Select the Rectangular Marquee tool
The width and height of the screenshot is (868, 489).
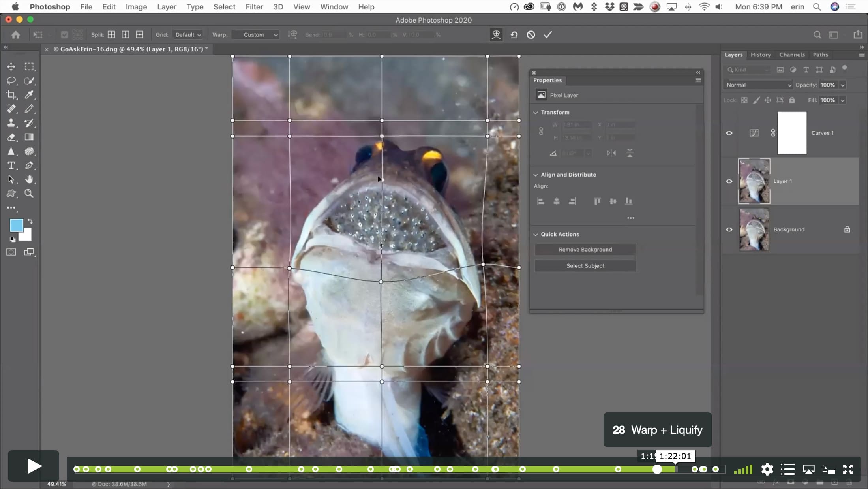pyautogui.click(x=29, y=67)
